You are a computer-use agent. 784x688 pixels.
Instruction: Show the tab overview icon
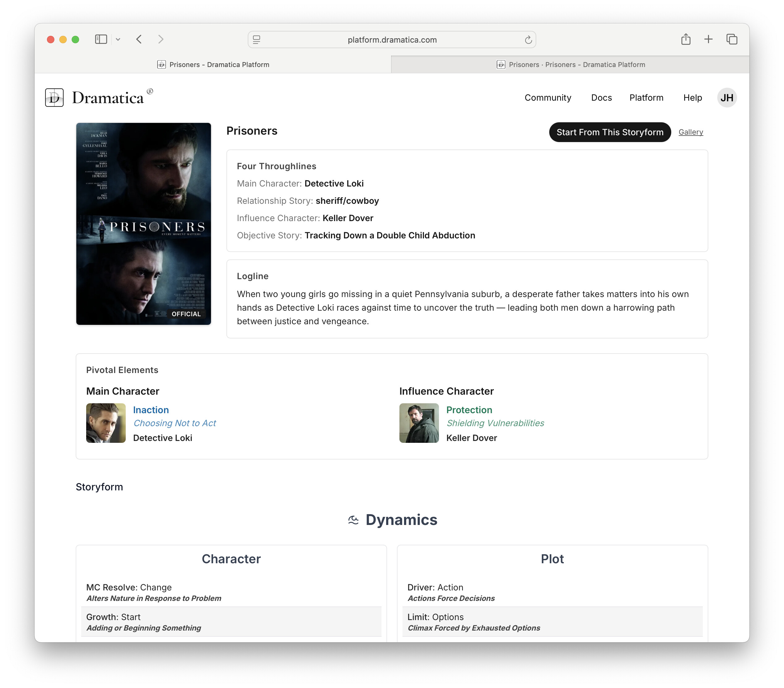click(x=732, y=39)
